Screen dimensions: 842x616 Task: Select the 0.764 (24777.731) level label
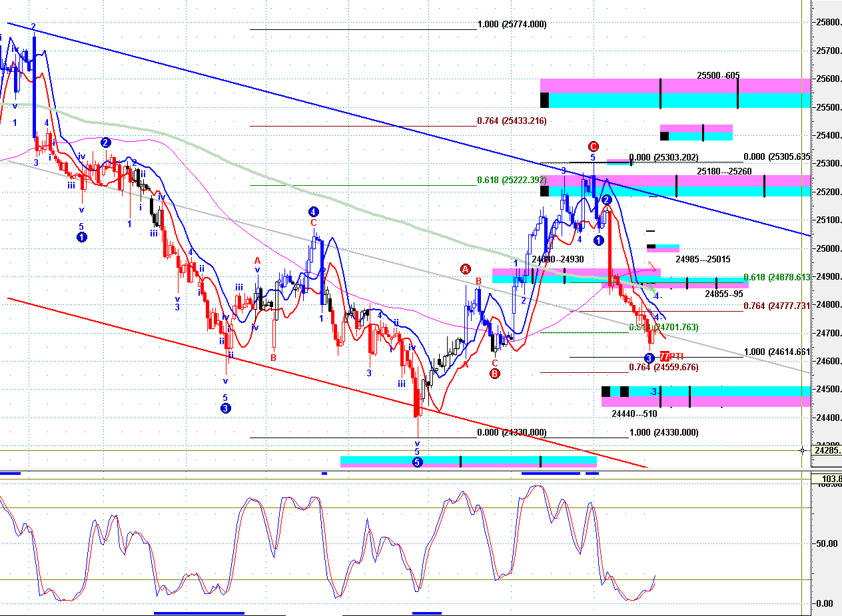coord(777,306)
